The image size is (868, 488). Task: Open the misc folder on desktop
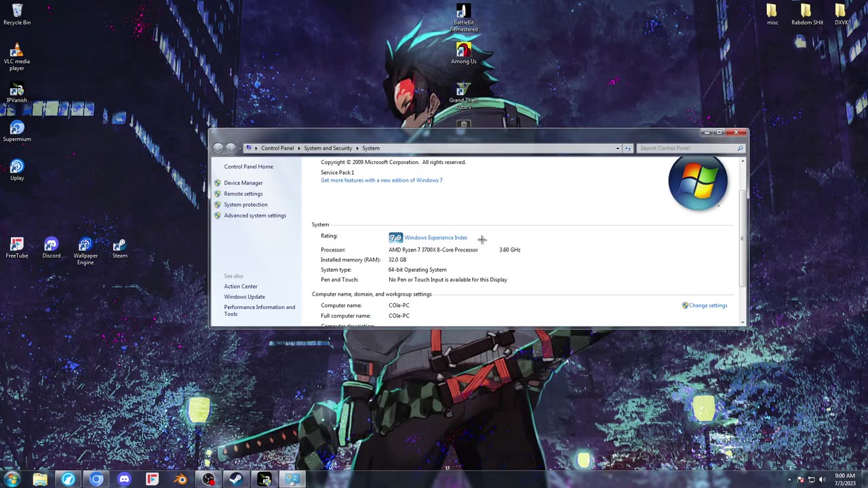tap(772, 14)
